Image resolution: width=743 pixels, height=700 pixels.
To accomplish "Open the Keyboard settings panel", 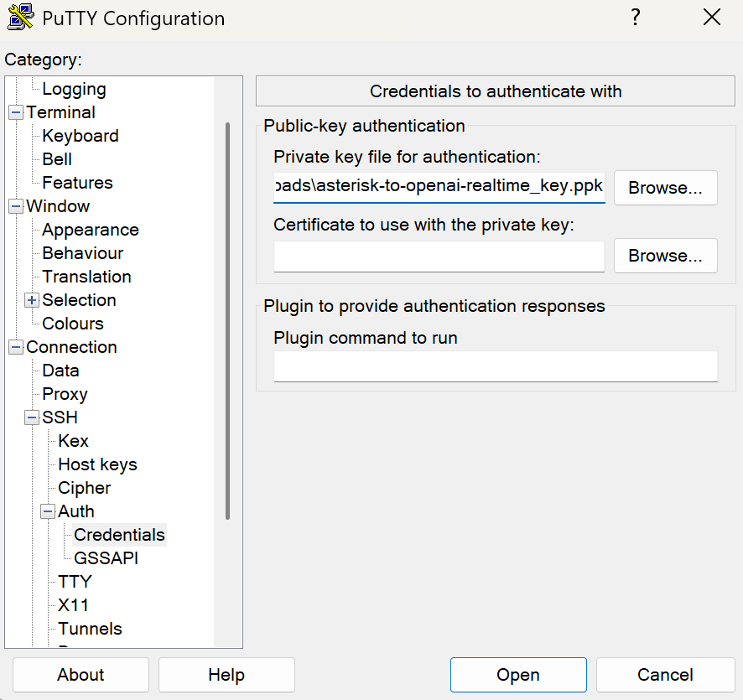I will click(80, 136).
